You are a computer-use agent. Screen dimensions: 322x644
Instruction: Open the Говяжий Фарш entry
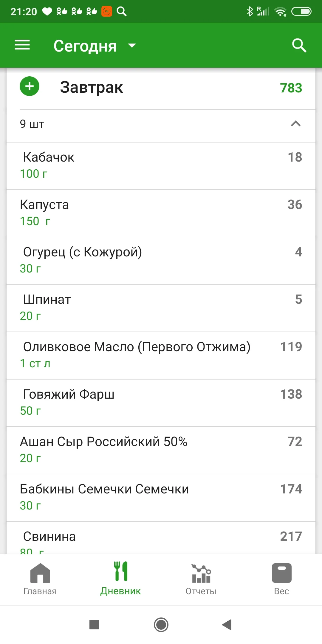(x=161, y=402)
